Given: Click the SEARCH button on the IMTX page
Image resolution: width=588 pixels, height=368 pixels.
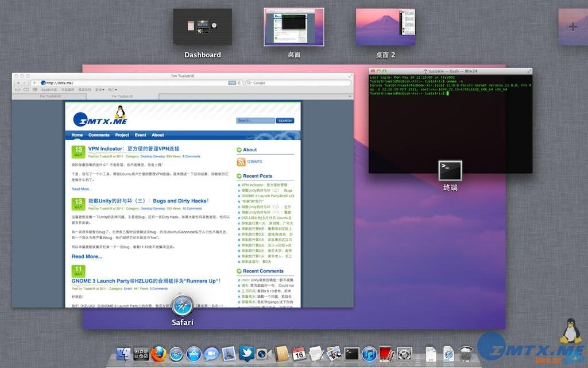Looking at the screenshot, I should point(285,121).
